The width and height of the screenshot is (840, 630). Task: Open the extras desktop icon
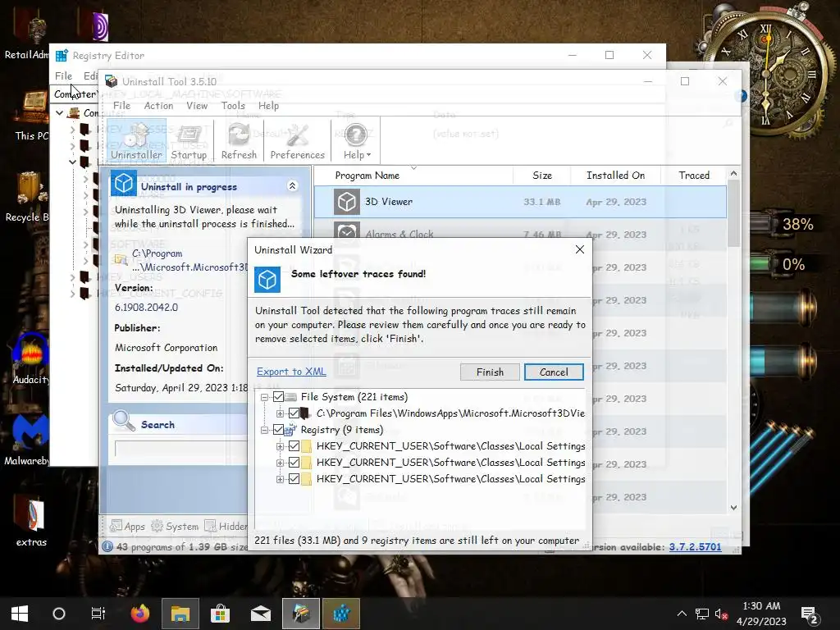coord(31,521)
